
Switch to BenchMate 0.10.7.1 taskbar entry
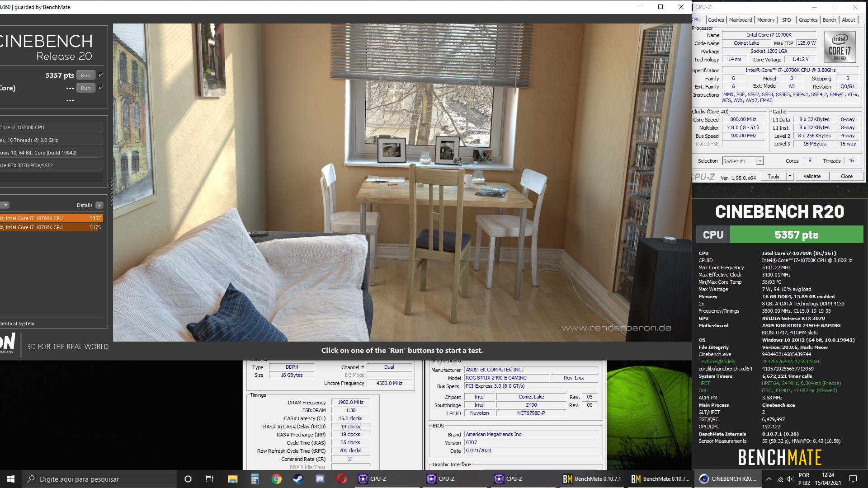pyautogui.click(x=592, y=479)
